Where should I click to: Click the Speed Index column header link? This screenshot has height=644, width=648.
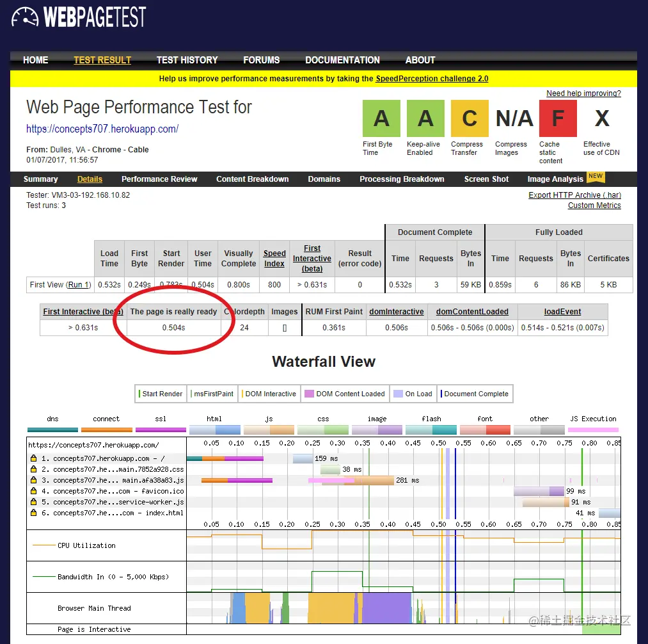pyautogui.click(x=274, y=259)
